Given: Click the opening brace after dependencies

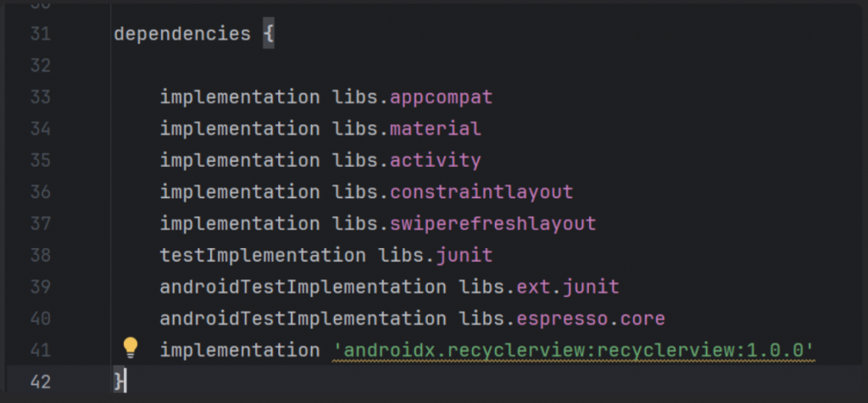Looking at the screenshot, I should point(269,34).
